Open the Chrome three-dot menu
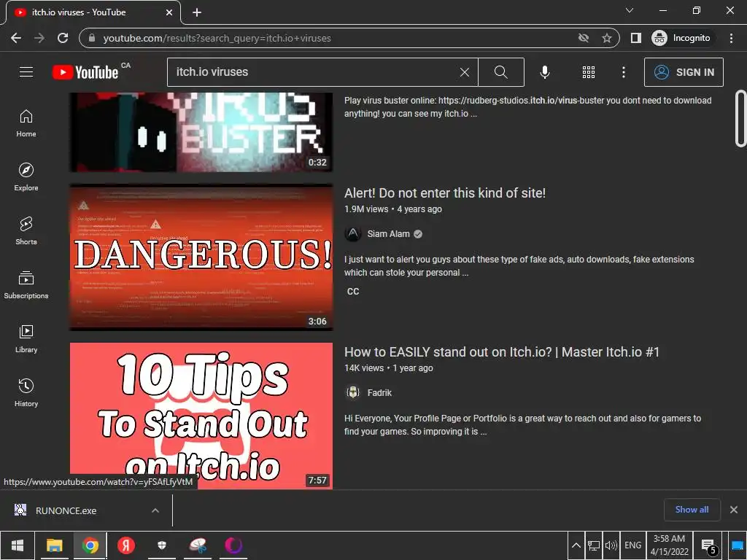 731,38
